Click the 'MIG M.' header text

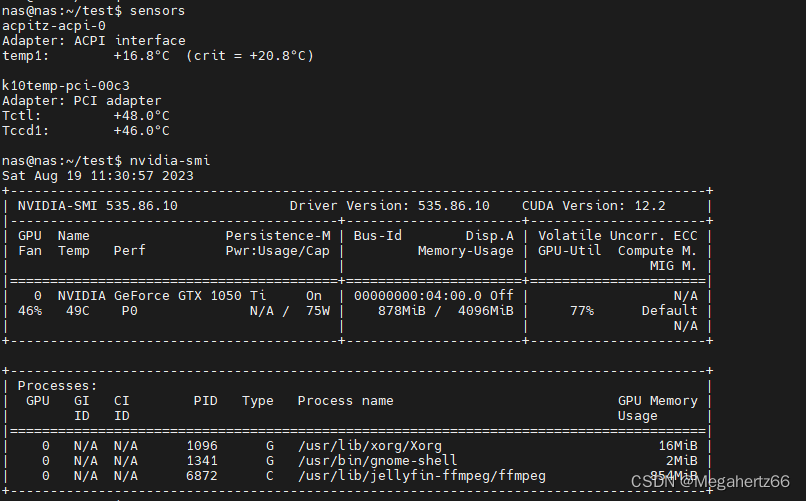coord(673,266)
